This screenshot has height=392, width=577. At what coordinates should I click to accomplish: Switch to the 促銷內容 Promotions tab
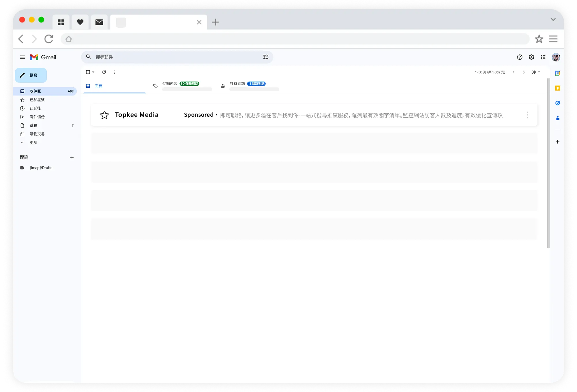(170, 84)
